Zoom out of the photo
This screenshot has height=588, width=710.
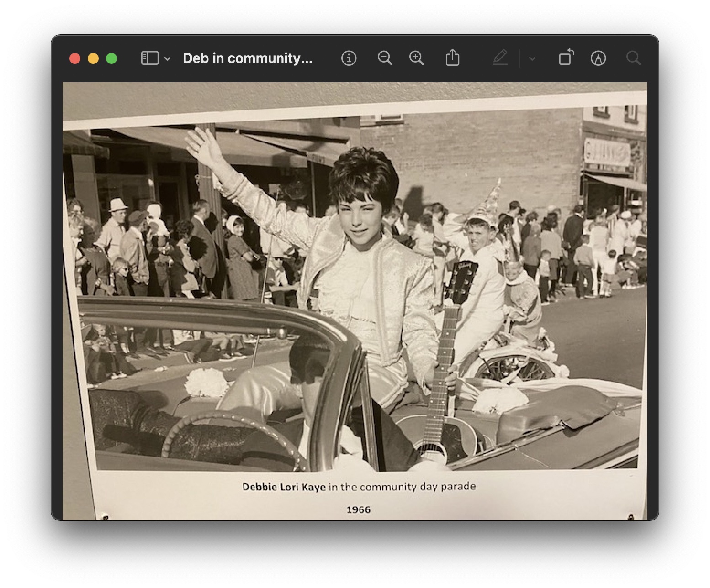pos(385,58)
